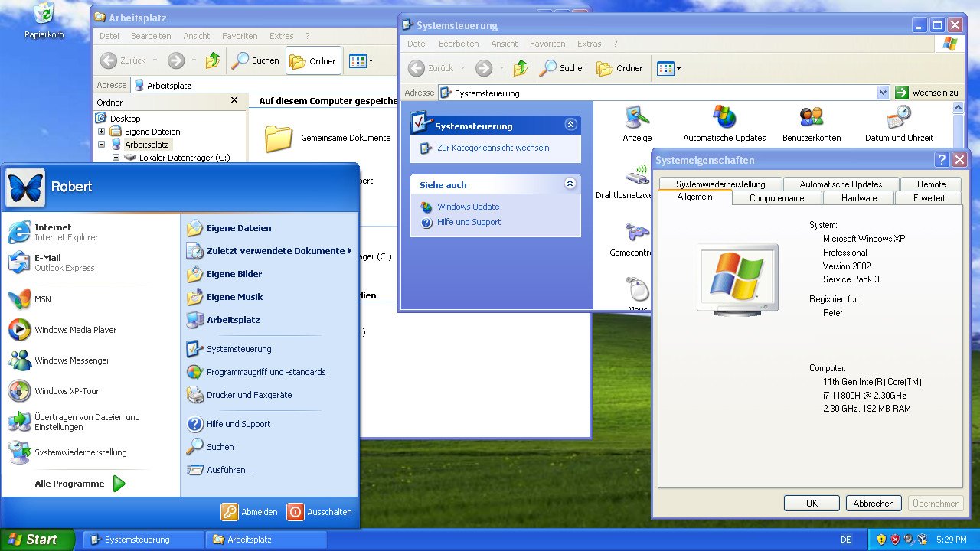
Task: Switch to the Hardware tab
Action: (857, 197)
